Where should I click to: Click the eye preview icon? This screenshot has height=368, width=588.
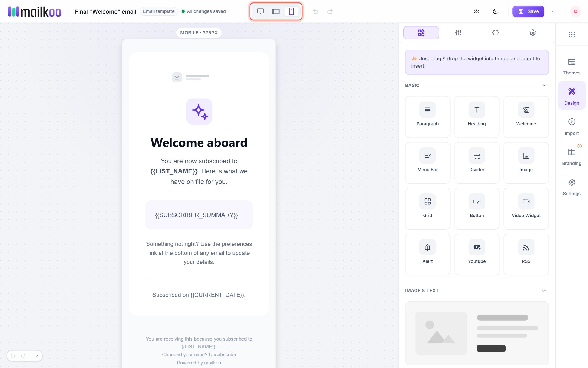(x=476, y=11)
